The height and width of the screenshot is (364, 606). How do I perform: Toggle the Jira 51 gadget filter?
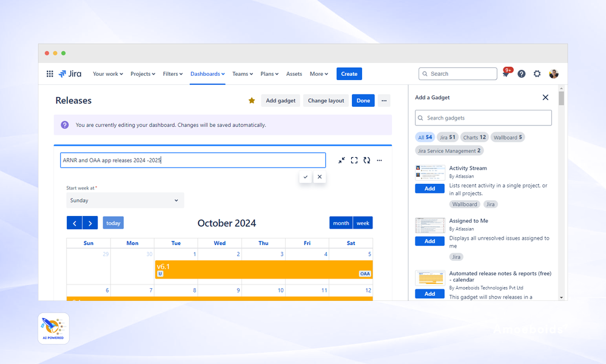pyautogui.click(x=447, y=137)
